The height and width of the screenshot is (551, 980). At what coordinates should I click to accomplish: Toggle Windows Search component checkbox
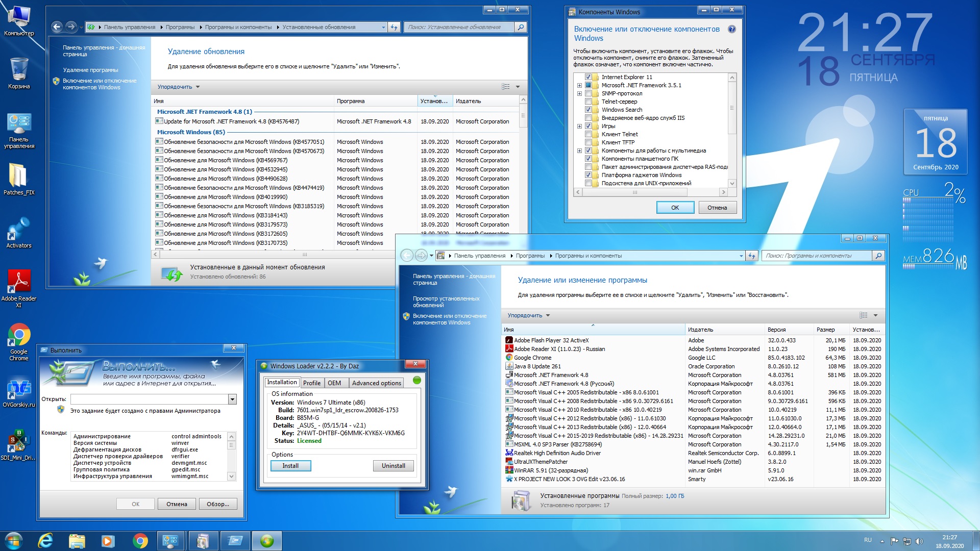[x=589, y=110]
